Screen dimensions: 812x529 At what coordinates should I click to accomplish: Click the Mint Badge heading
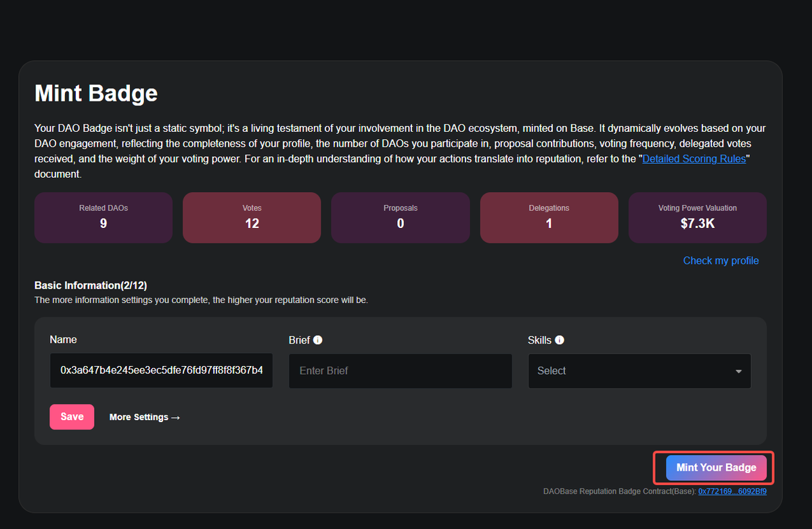pyautogui.click(x=96, y=93)
